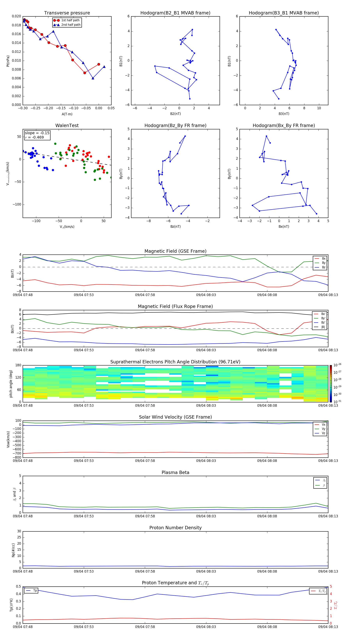Screen dimensions: 351x644
Task: Select the 'Pt(nPa)' y-axis label
Action: click(x=8, y=61)
